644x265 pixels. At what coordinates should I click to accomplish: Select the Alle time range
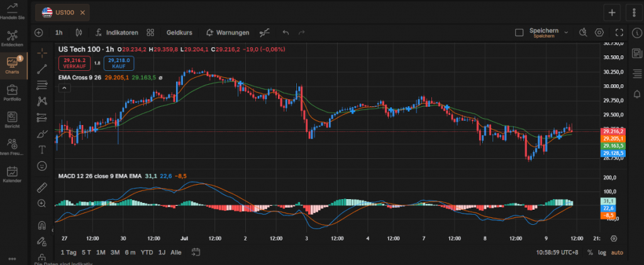(176, 252)
